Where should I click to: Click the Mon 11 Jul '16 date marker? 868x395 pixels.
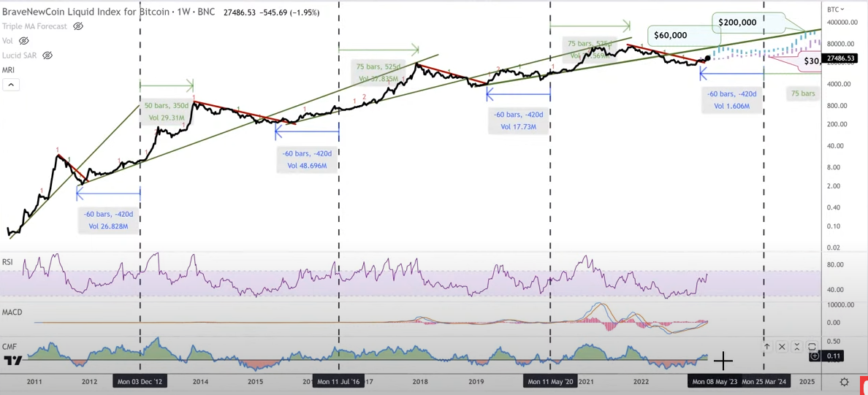click(x=339, y=383)
